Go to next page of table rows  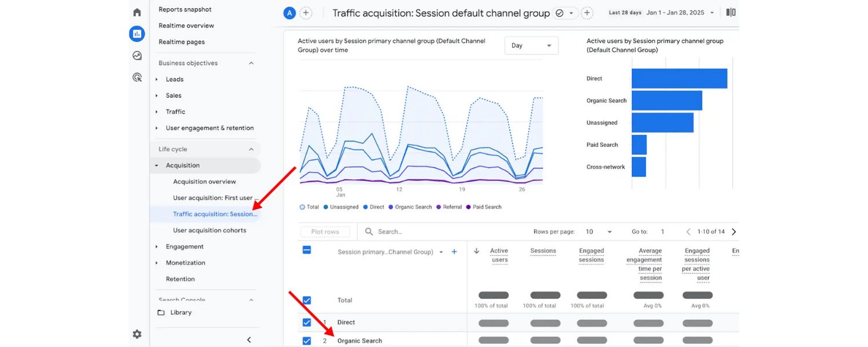(734, 231)
